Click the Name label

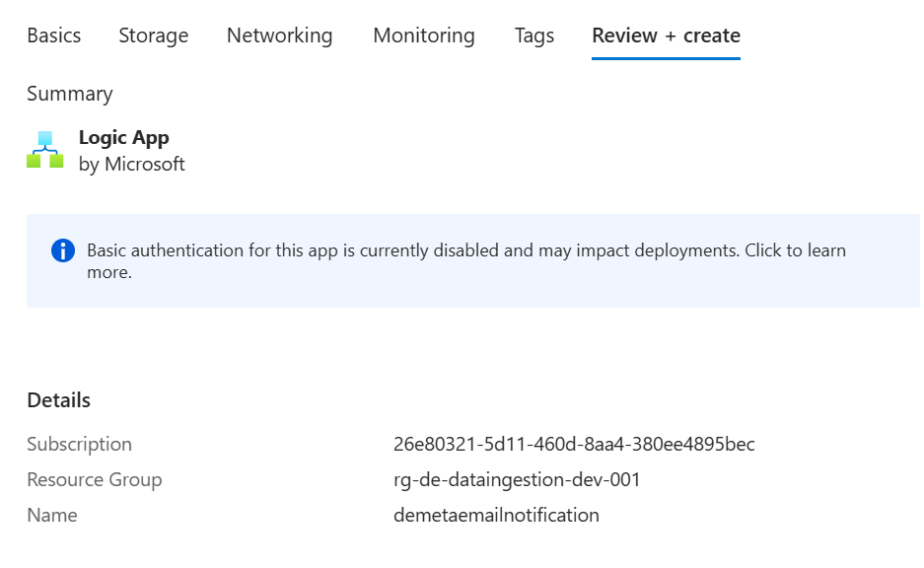pos(51,515)
